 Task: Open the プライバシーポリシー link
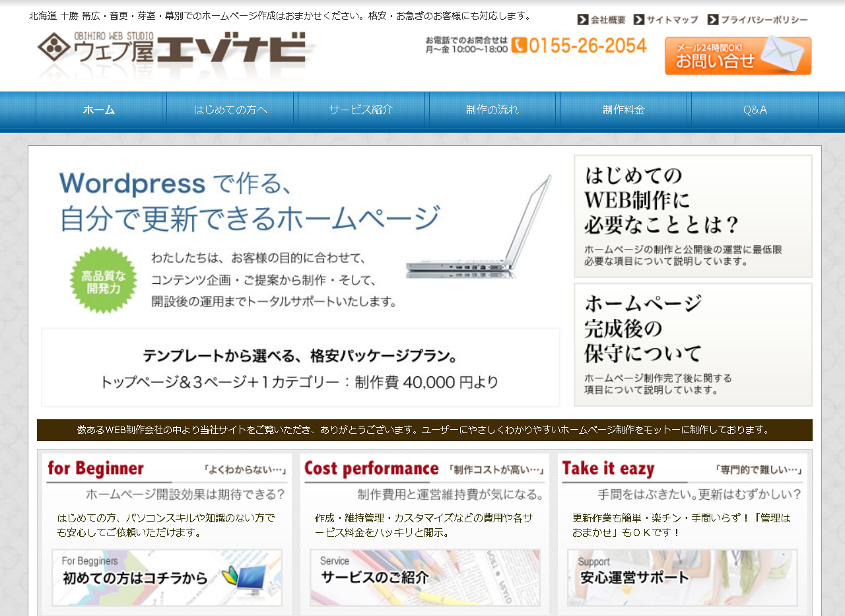point(757,20)
